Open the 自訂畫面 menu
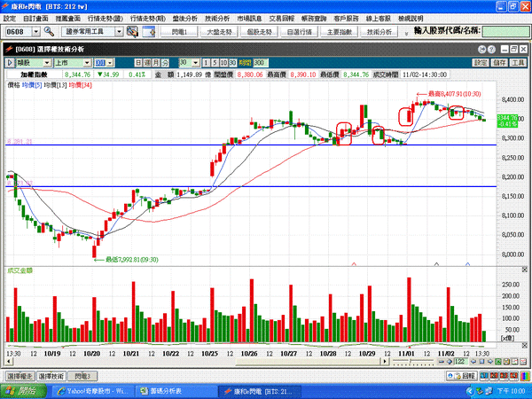The width and height of the screenshot is (532, 399). [x=35, y=19]
